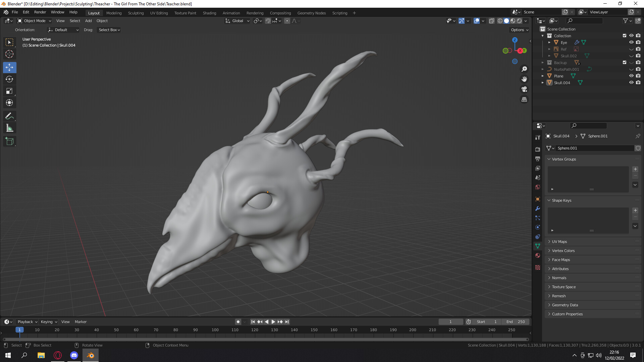
Task: Open the Material properties tab
Action: coord(538,255)
